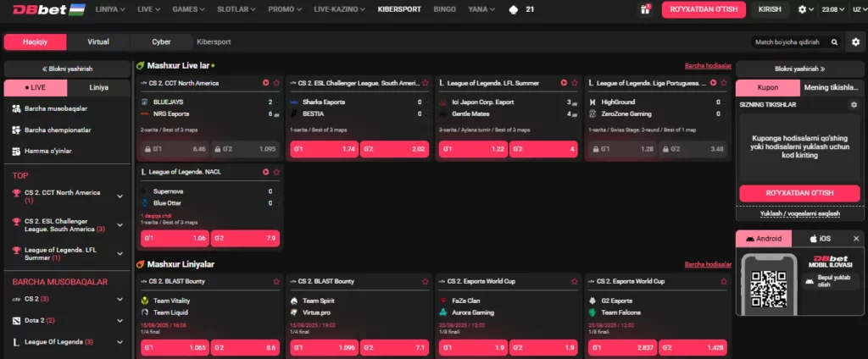
Task: Open the 23:08 time dropdown
Action: (832, 9)
